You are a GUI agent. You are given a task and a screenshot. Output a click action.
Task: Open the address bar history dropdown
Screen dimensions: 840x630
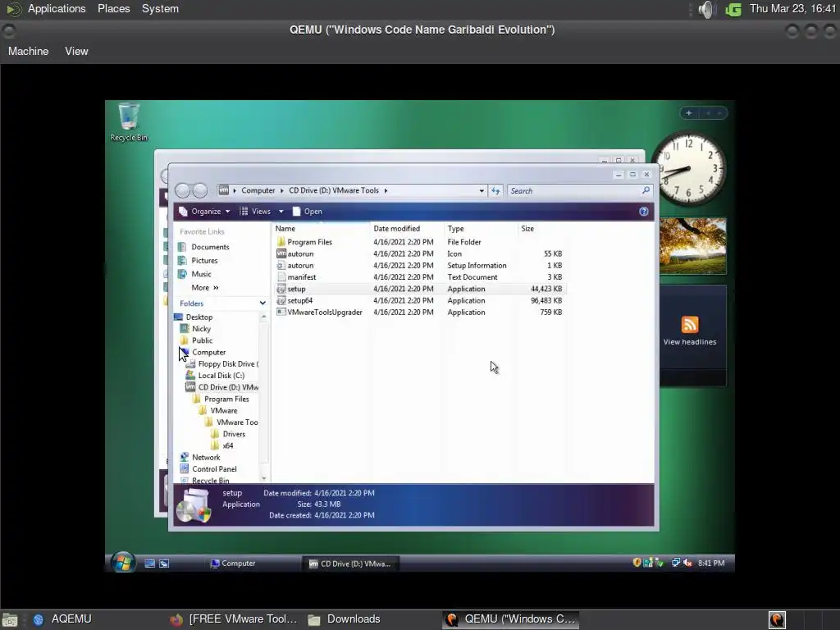[482, 190]
